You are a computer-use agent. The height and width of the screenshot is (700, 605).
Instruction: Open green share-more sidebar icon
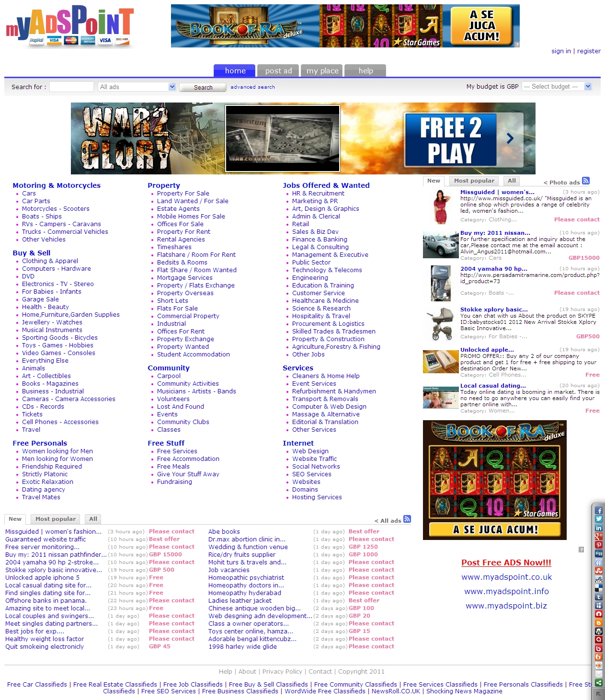(x=599, y=683)
